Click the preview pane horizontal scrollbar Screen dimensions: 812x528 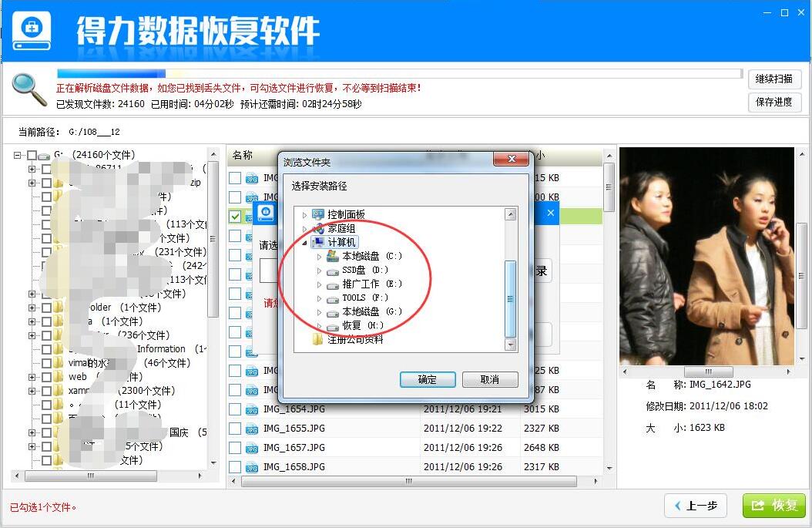click(708, 372)
